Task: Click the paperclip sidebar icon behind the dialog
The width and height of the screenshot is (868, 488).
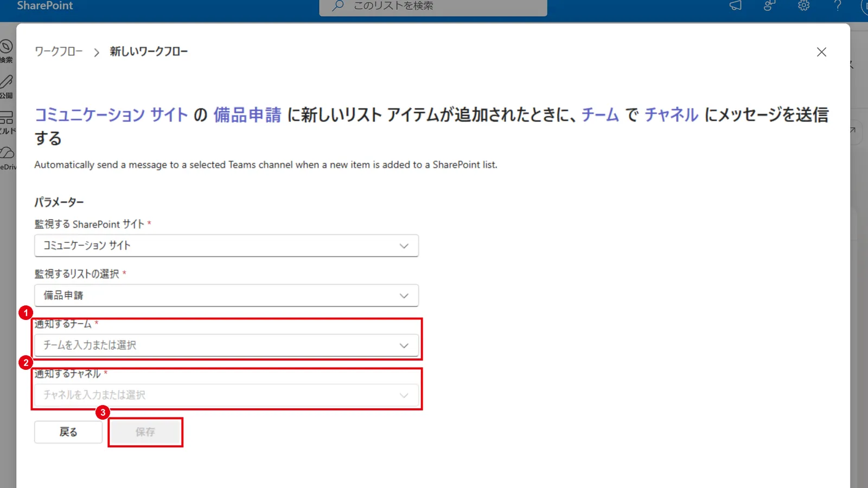Action: tap(7, 82)
